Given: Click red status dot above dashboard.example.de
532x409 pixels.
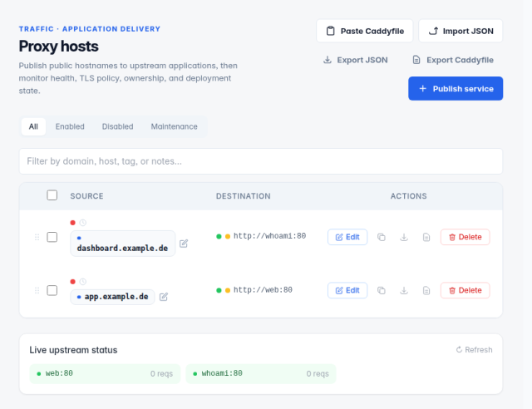Looking at the screenshot, I should (72, 223).
